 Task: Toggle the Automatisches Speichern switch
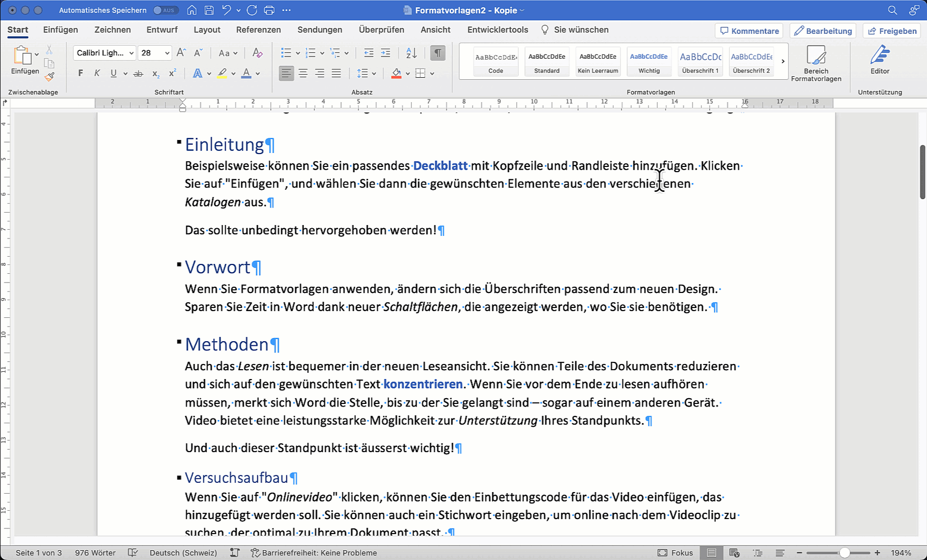[165, 10]
